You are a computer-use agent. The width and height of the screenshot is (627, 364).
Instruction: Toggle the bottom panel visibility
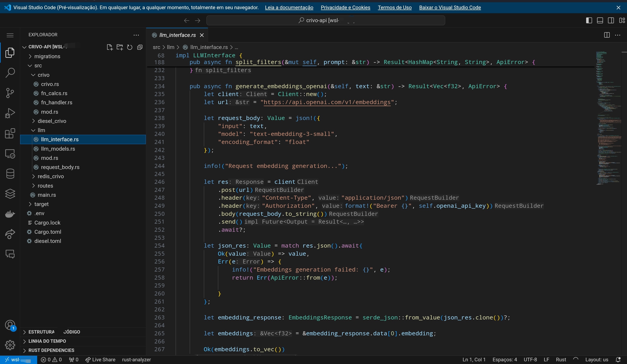(x=600, y=20)
